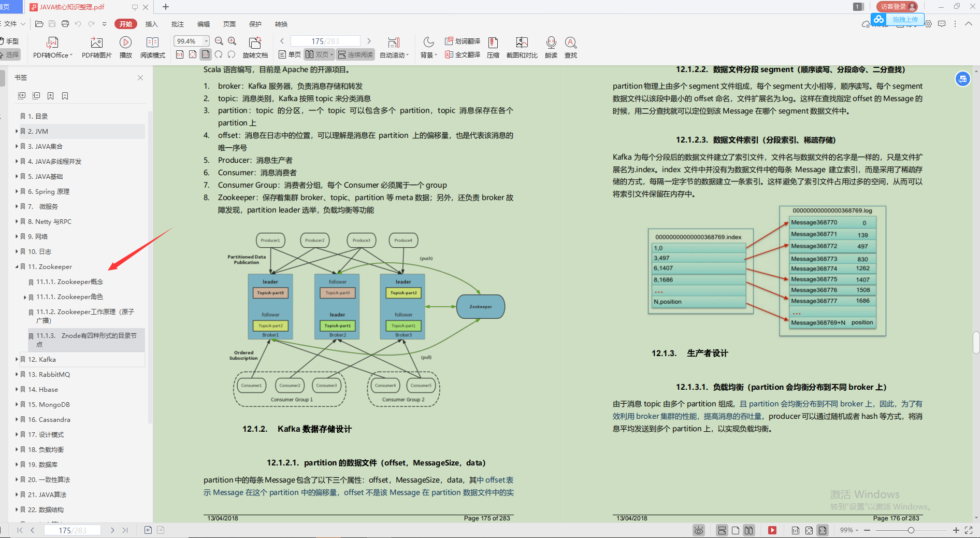Switch to the 插入 ribbon tab

(151, 24)
